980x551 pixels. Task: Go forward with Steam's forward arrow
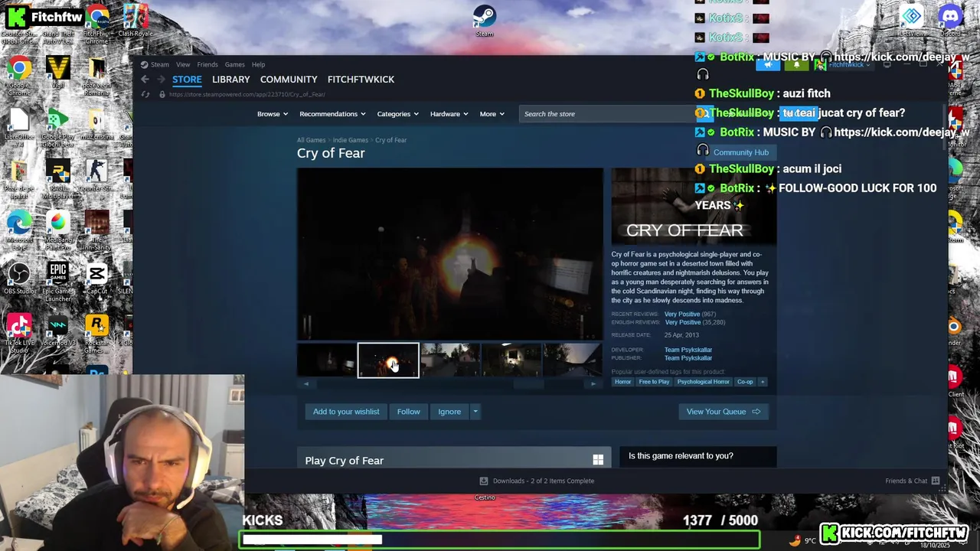(x=161, y=80)
